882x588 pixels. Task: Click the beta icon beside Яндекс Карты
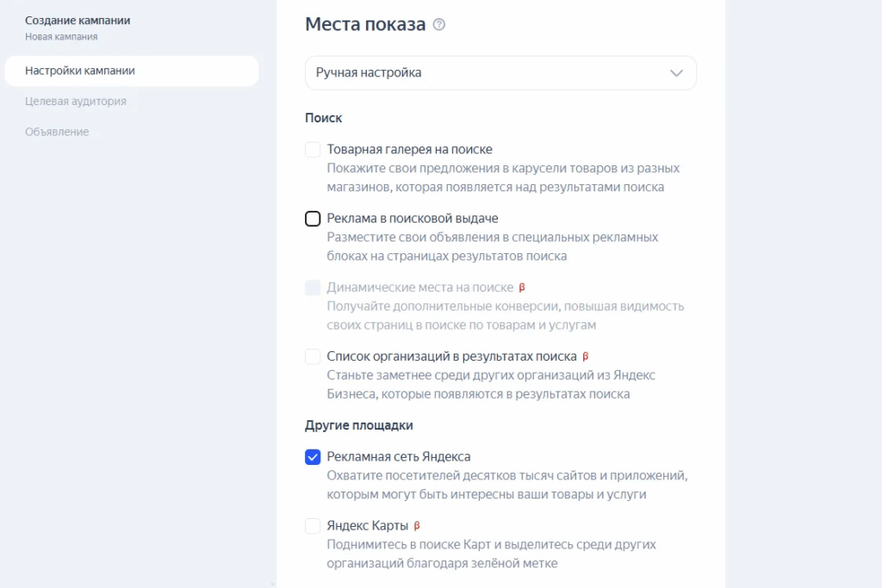point(417,526)
